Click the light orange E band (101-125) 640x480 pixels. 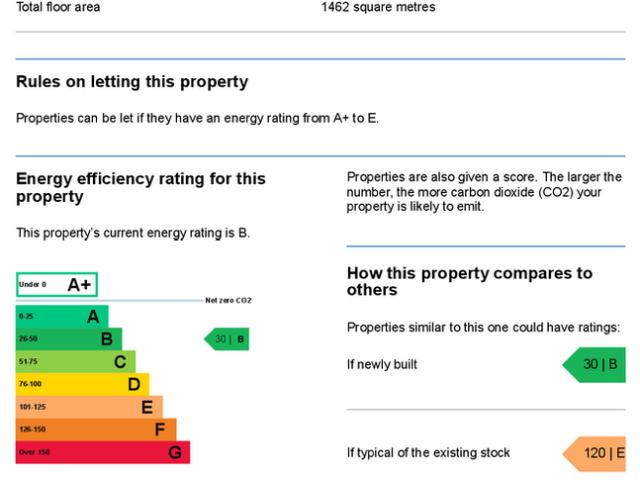[89, 407]
